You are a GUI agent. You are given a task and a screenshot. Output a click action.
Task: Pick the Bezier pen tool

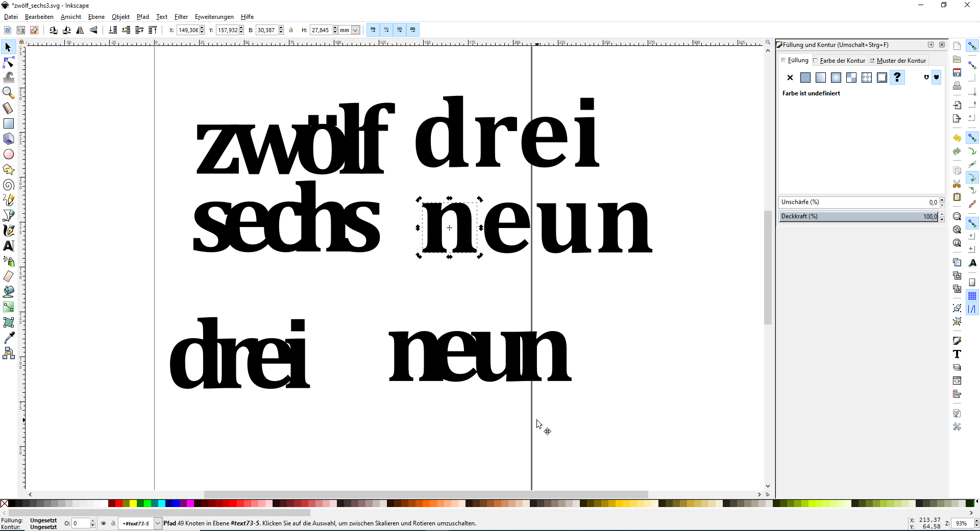pos(8,215)
